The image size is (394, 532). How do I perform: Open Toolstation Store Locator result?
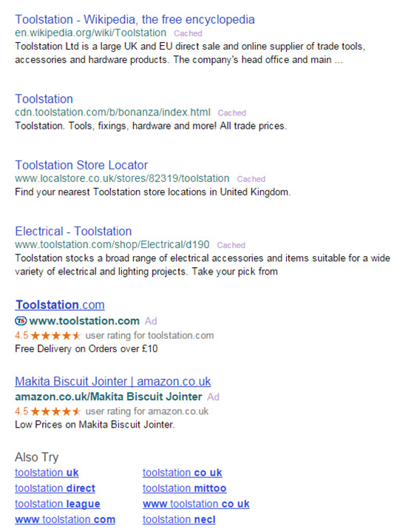81,165
